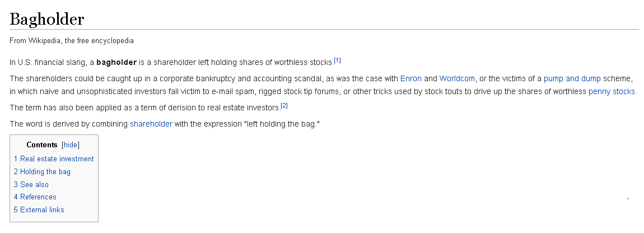Jump to citation reference [2]

point(284,106)
